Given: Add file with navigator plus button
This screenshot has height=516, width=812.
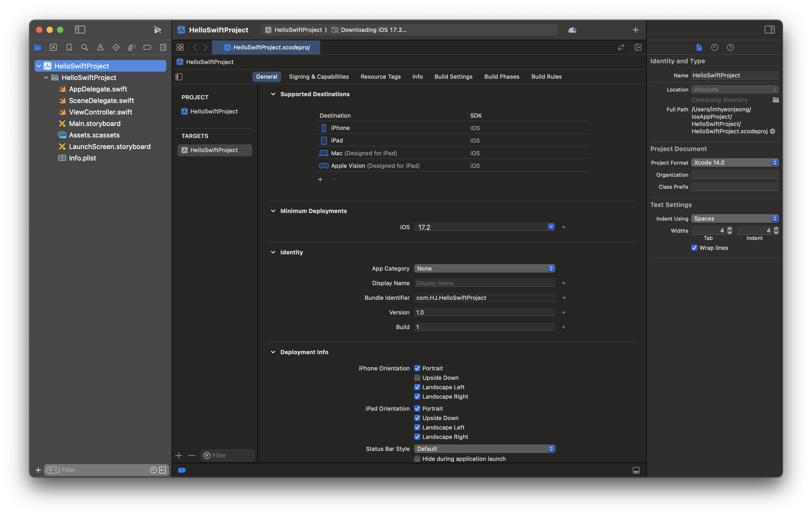Looking at the screenshot, I should pos(38,470).
